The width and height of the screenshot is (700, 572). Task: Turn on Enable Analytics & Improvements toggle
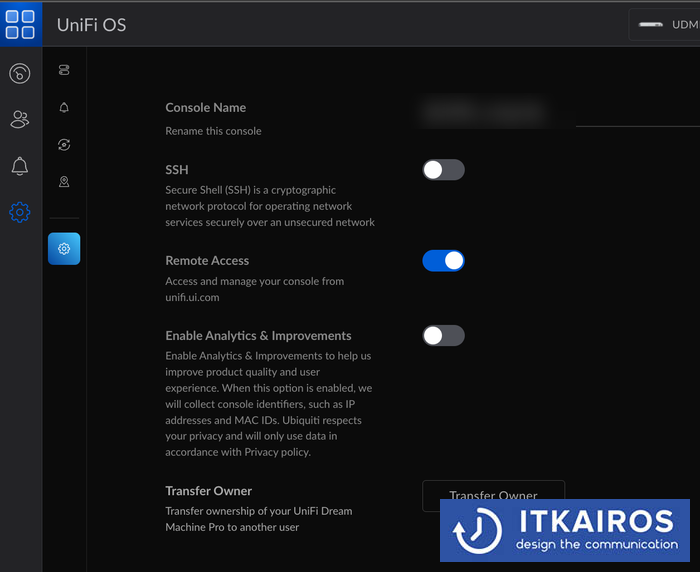click(443, 336)
